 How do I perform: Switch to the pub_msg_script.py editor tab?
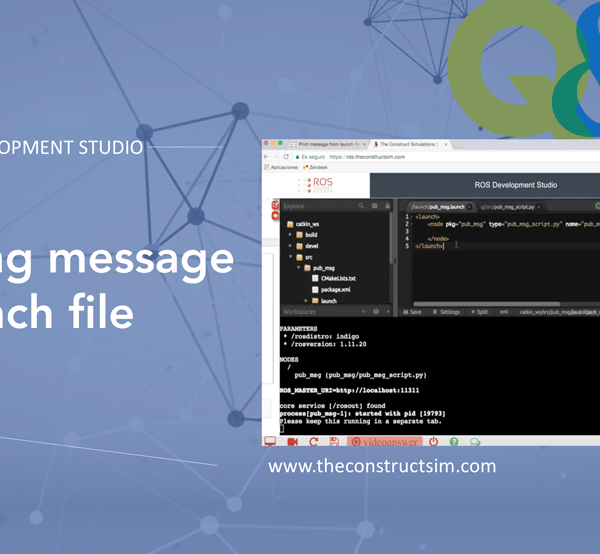click(x=507, y=207)
